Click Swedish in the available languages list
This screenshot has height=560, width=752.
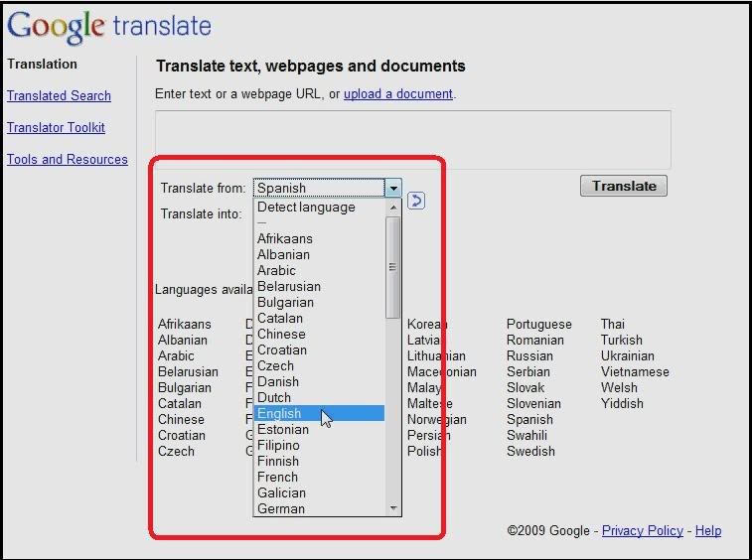click(530, 451)
